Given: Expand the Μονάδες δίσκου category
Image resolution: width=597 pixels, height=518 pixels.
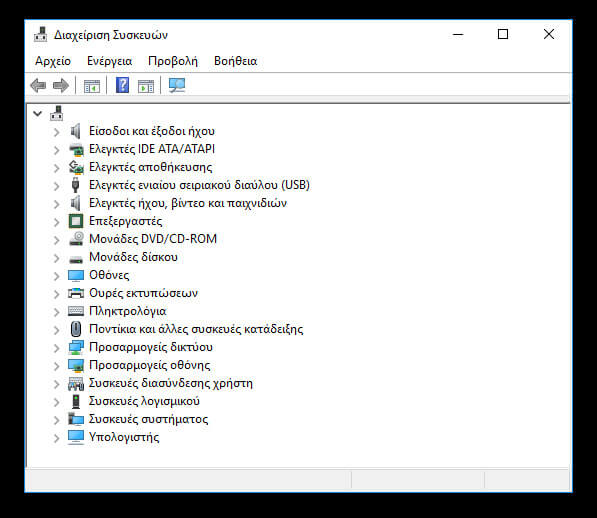Looking at the screenshot, I should (56, 258).
